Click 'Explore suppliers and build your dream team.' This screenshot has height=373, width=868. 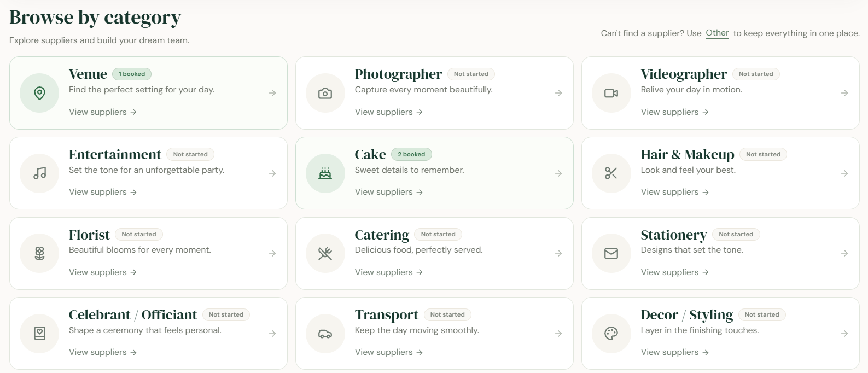[x=99, y=40]
